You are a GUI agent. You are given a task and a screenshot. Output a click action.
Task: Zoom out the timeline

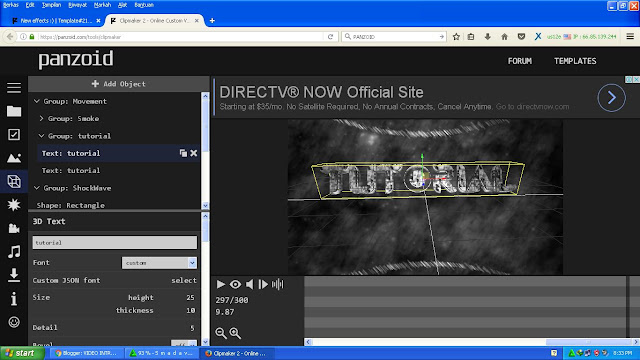click(221, 333)
